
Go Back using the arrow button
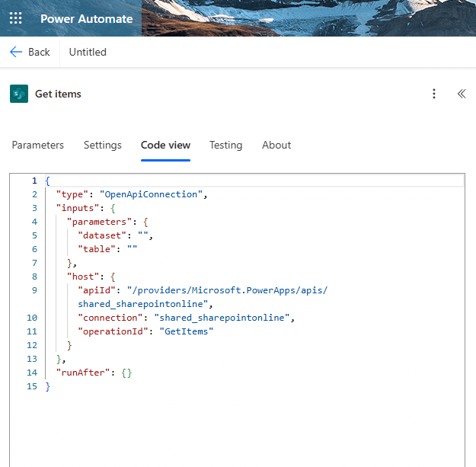[x=30, y=52]
